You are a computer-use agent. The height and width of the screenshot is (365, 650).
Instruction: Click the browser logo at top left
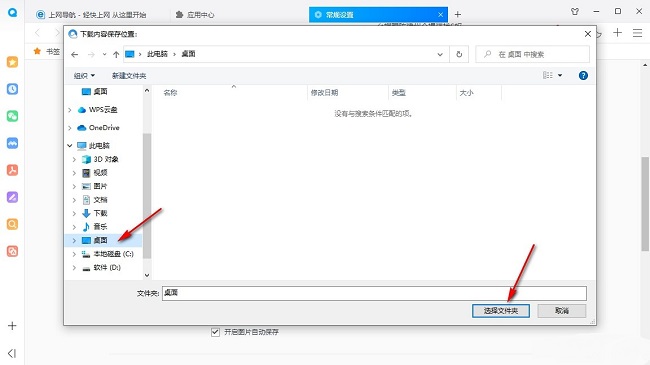pyautogui.click(x=12, y=12)
